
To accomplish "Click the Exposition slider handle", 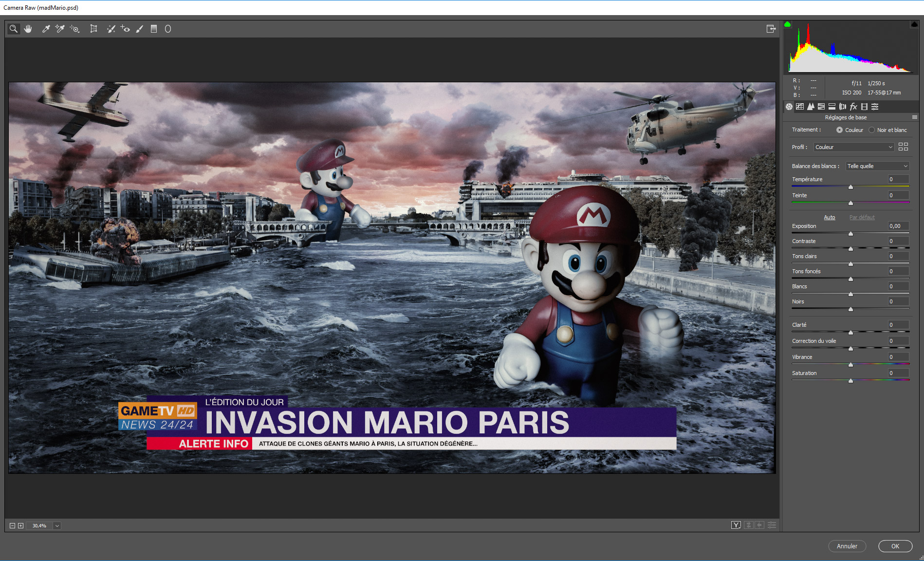I will 851,234.
